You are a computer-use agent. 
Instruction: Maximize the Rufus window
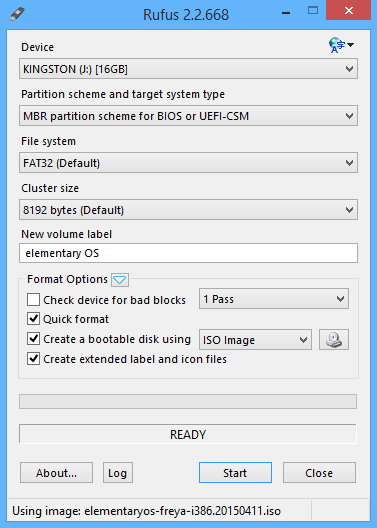point(313,11)
